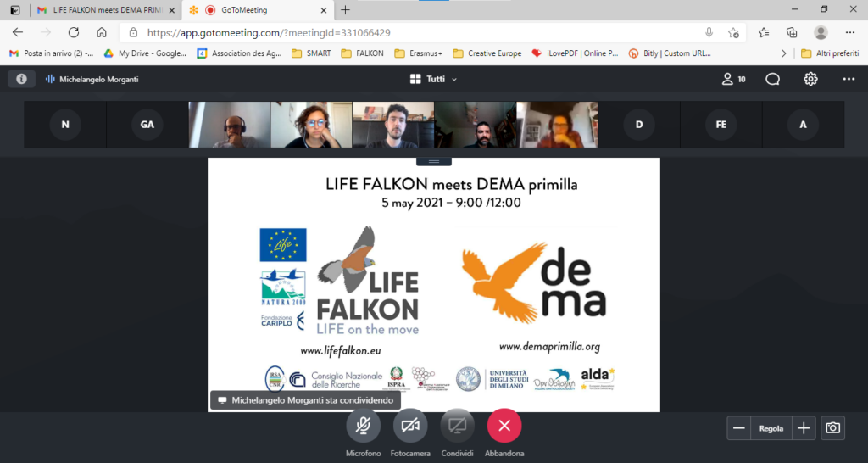
Task: Add this page to favorites star icon
Action: click(733, 33)
